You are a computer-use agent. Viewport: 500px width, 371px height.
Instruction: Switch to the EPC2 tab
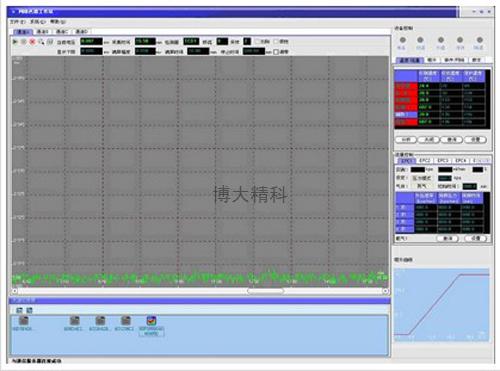coord(425,161)
